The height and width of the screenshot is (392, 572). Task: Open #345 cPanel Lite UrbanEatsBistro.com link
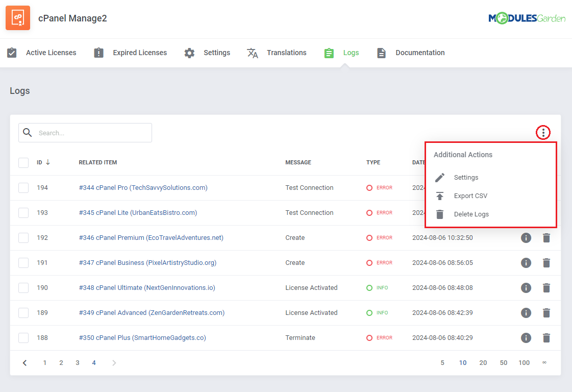point(138,213)
